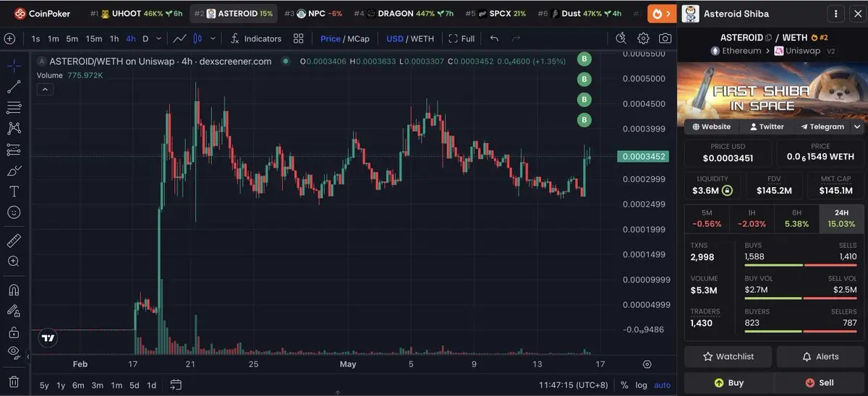
Task: Switch to the 15m interval
Action: pos(93,38)
